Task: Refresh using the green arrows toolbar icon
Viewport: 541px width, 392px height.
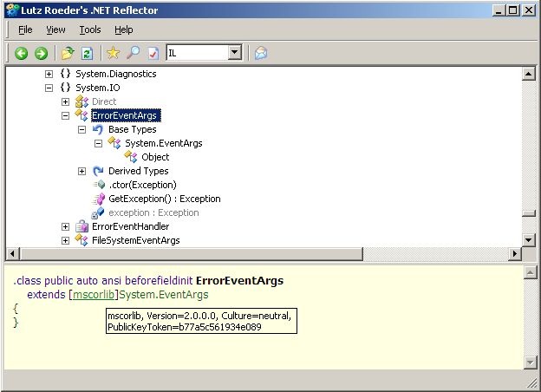Action: click(87, 53)
